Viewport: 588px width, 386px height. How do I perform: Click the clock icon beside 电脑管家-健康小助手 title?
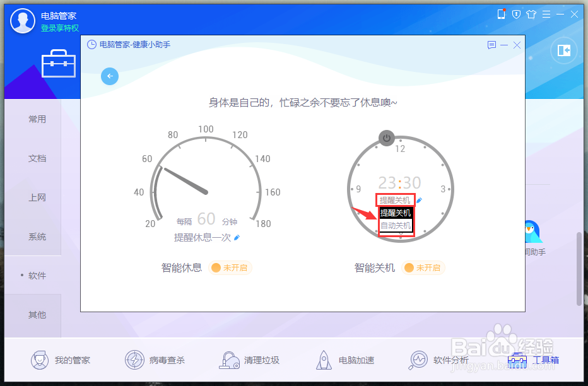(x=91, y=45)
